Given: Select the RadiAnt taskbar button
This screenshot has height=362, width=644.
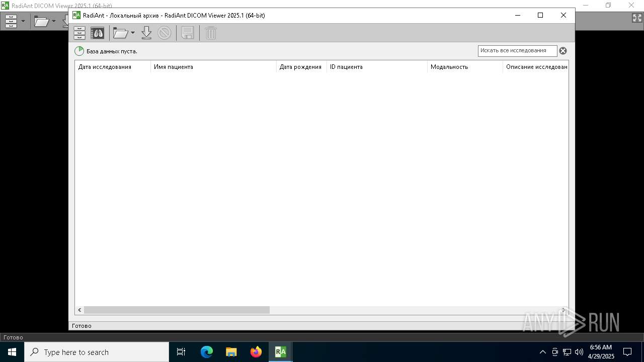Looking at the screenshot, I should (x=280, y=352).
